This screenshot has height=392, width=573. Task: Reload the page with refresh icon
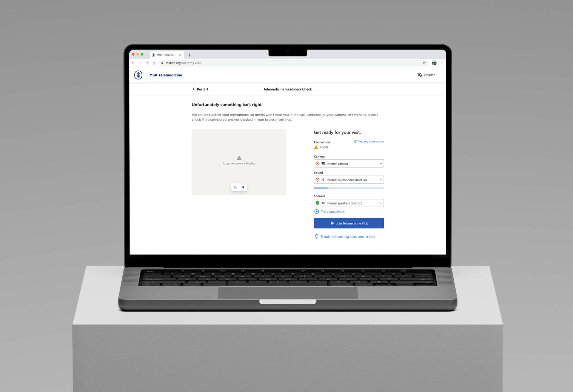(147, 63)
